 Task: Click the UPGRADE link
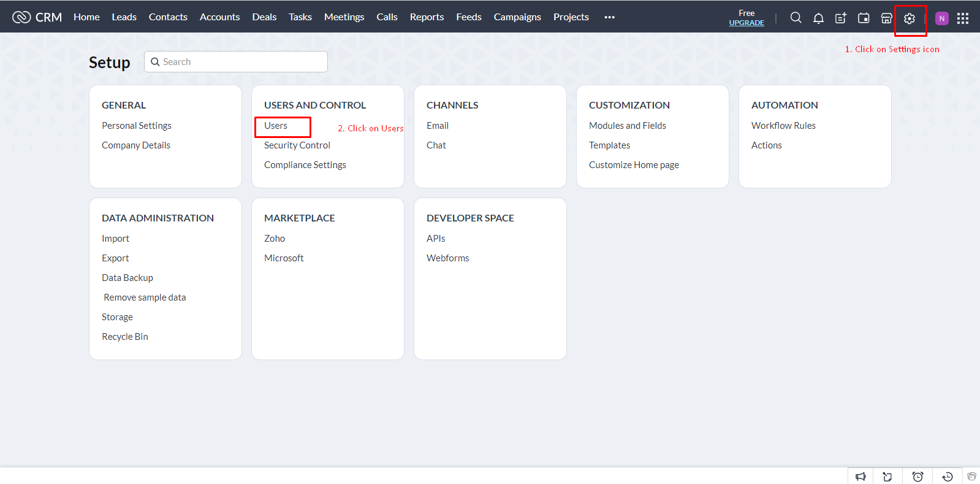click(x=746, y=23)
